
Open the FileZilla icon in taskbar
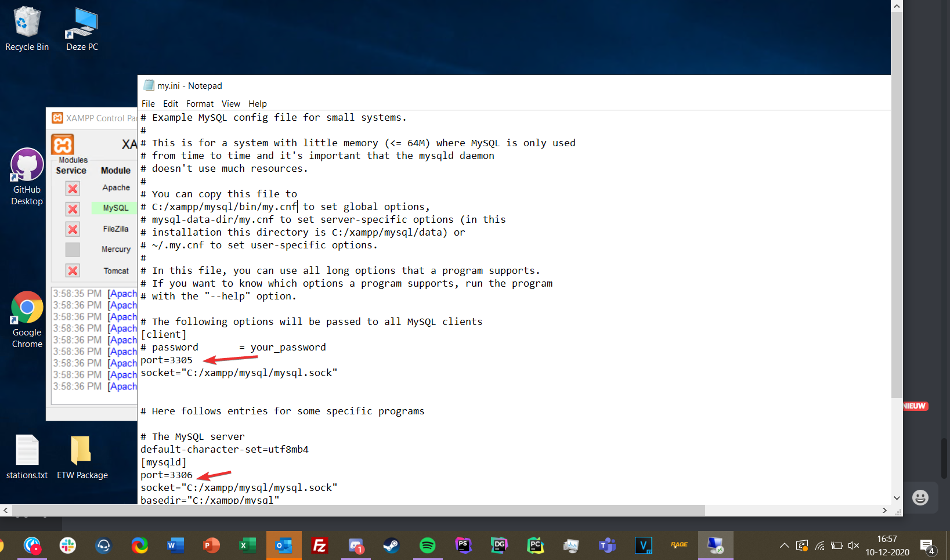tap(319, 545)
